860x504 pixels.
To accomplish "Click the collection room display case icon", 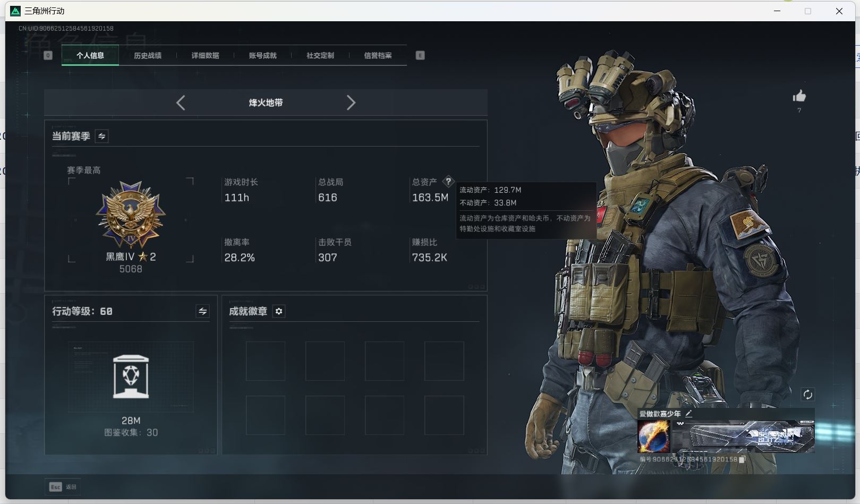I will tap(131, 377).
